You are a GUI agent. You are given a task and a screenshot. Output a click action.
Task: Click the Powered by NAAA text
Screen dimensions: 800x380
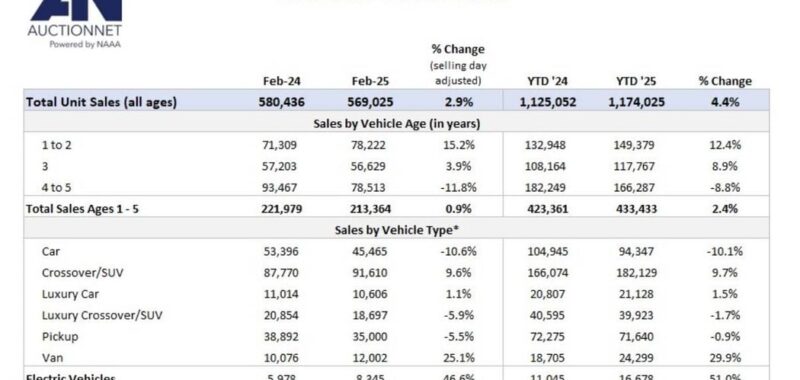click(x=85, y=44)
